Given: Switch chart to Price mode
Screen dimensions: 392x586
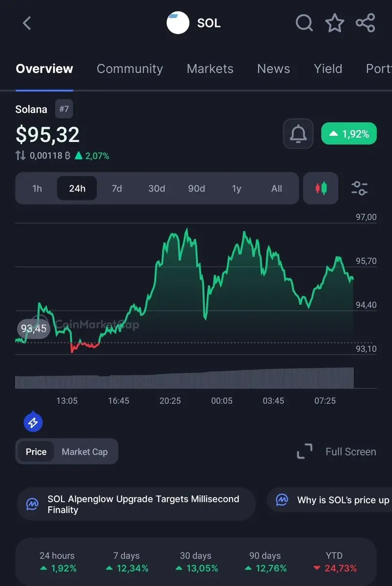Looking at the screenshot, I should tap(36, 452).
